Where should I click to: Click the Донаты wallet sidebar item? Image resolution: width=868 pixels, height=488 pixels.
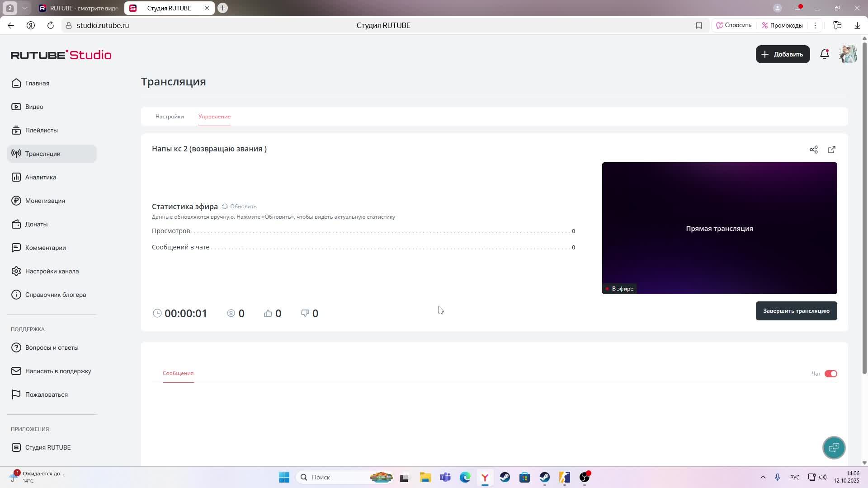pos(36,224)
